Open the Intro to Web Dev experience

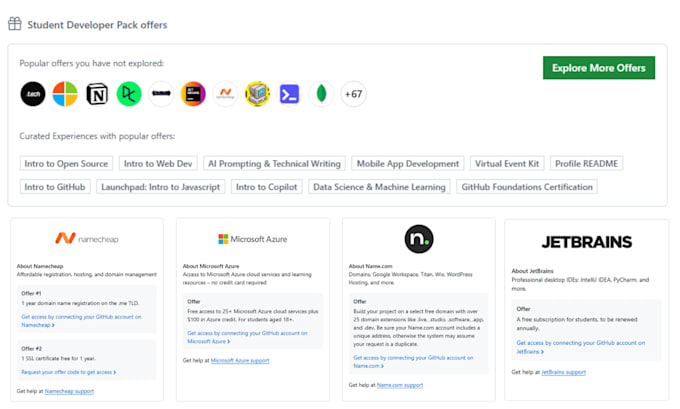pyautogui.click(x=158, y=164)
